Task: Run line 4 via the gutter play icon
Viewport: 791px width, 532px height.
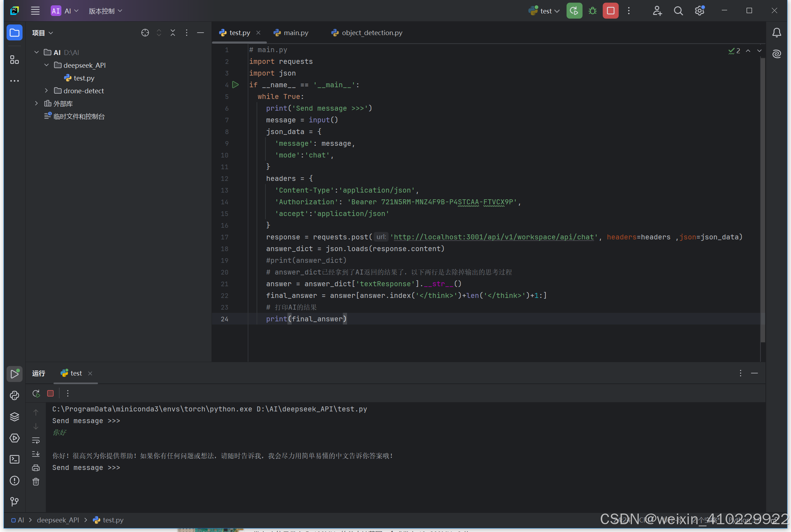Action: pyautogui.click(x=235, y=85)
